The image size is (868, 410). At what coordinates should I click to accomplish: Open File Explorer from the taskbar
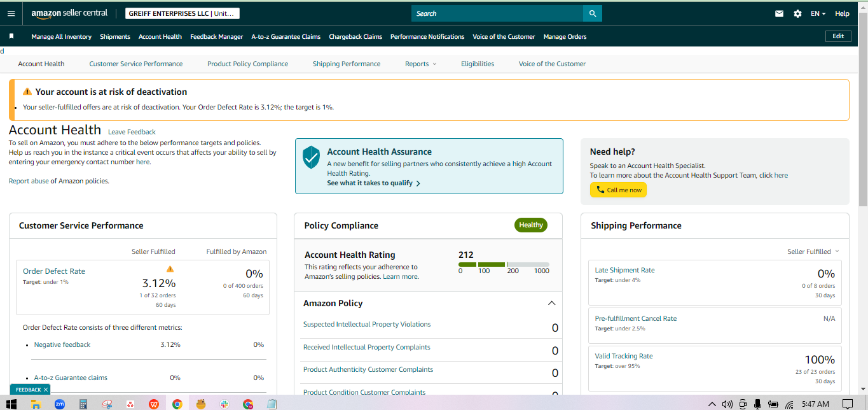[36, 404]
